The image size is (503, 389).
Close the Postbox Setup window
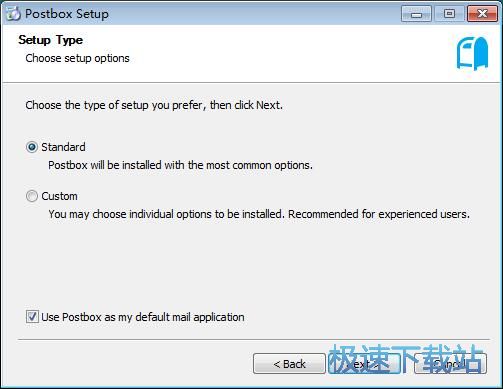click(x=482, y=14)
